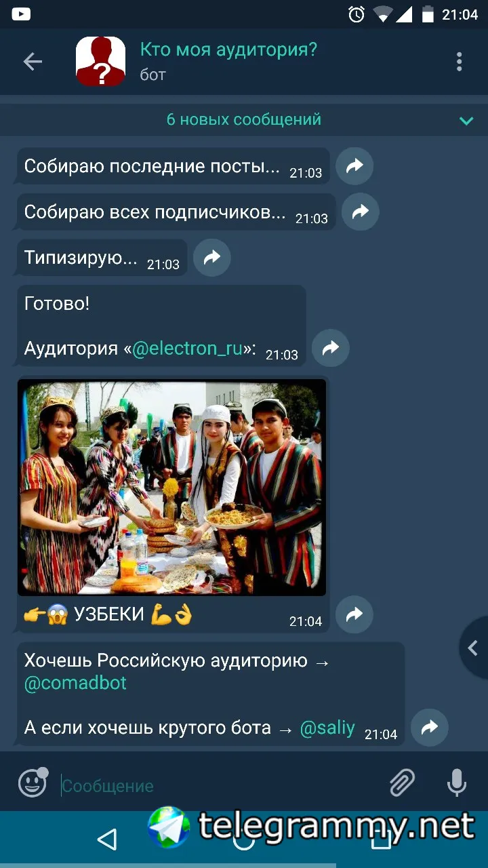Focus the 'Сообщение' text input field

220,786
